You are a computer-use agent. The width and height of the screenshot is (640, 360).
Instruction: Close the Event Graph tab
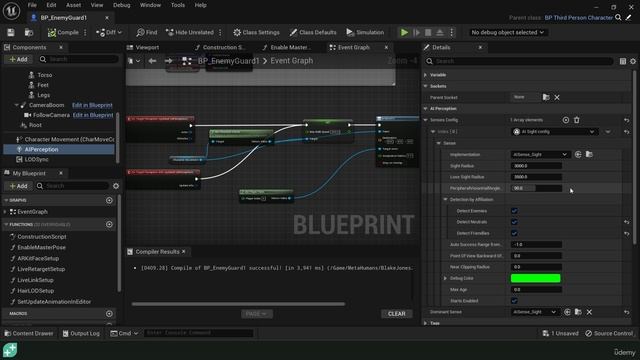[386, 47]
